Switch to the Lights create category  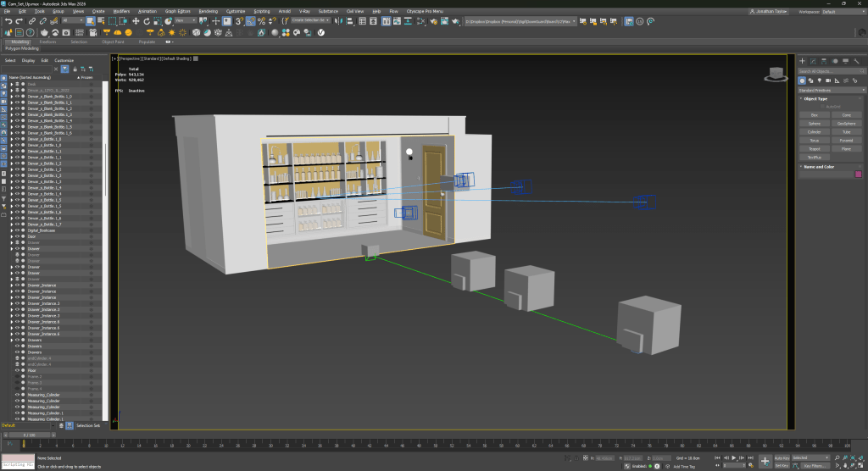[x=821, y=80]
